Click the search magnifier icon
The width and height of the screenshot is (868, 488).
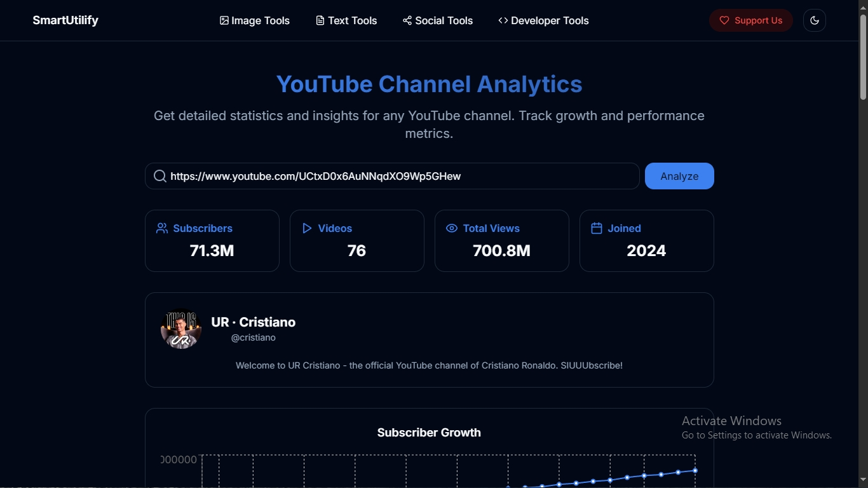160,176
